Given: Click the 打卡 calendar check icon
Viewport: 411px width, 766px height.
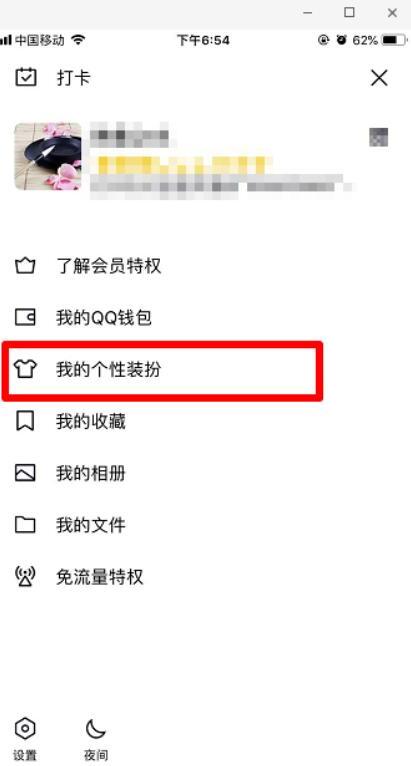Looking at the screenshot, I should (x=25, y=78).
